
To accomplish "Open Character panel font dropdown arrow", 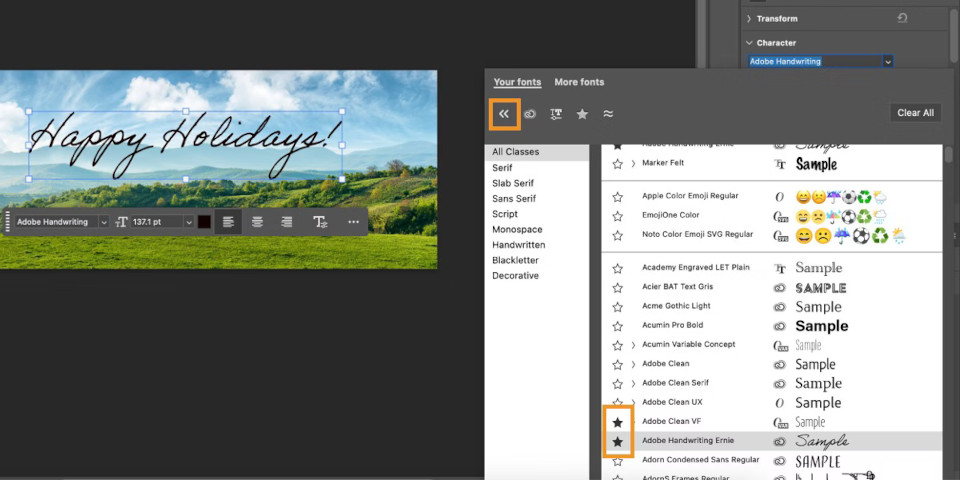I will 887,61.
